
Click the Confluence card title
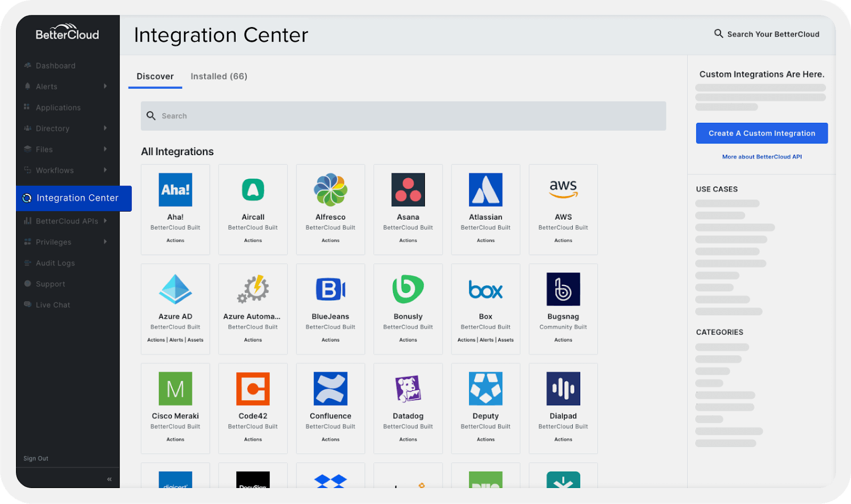331,416
